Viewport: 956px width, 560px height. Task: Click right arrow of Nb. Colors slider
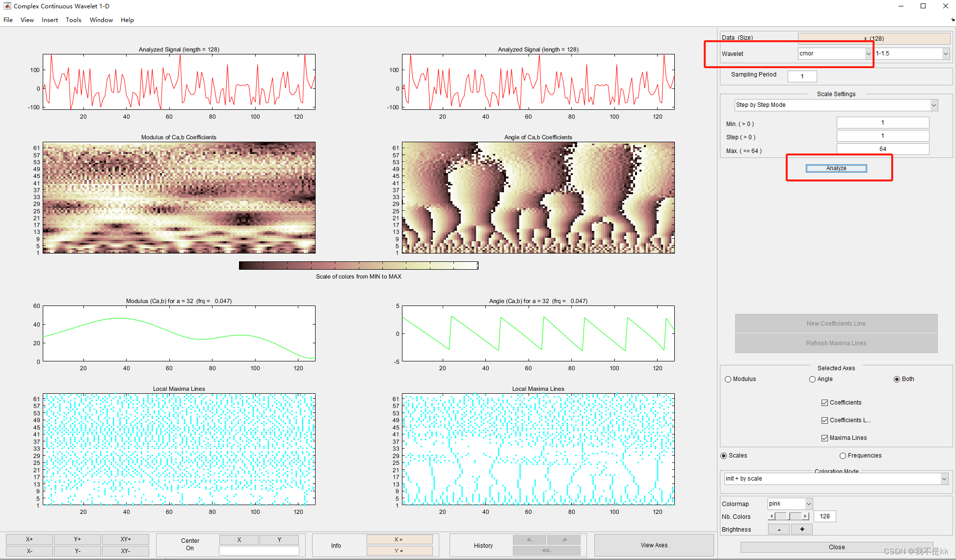(x=805, y=516)
